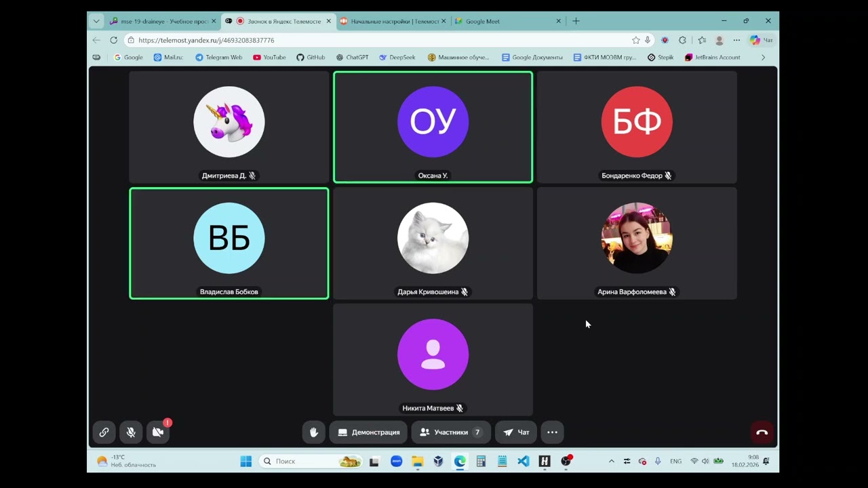Start screen sharing with Демонстрация
The width and height of the screenshot is (868, 488).
pos(369,432)
